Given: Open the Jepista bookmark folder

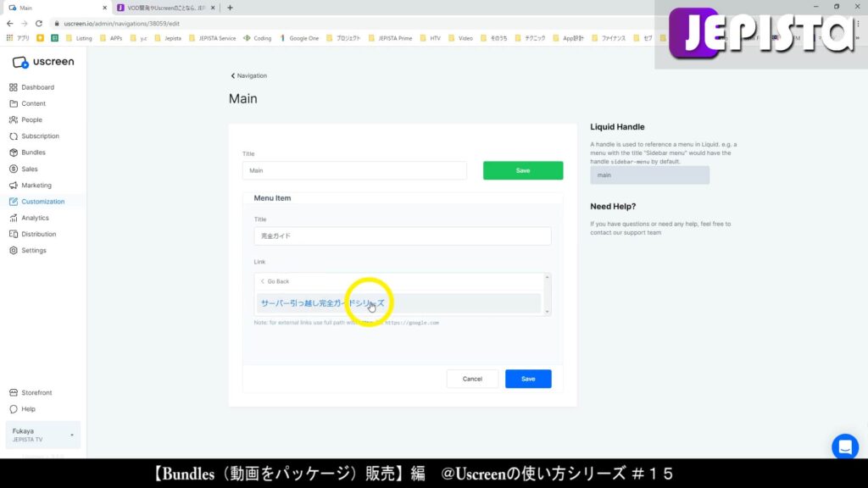Looking at the screenshot, I should tap(168, 38).
